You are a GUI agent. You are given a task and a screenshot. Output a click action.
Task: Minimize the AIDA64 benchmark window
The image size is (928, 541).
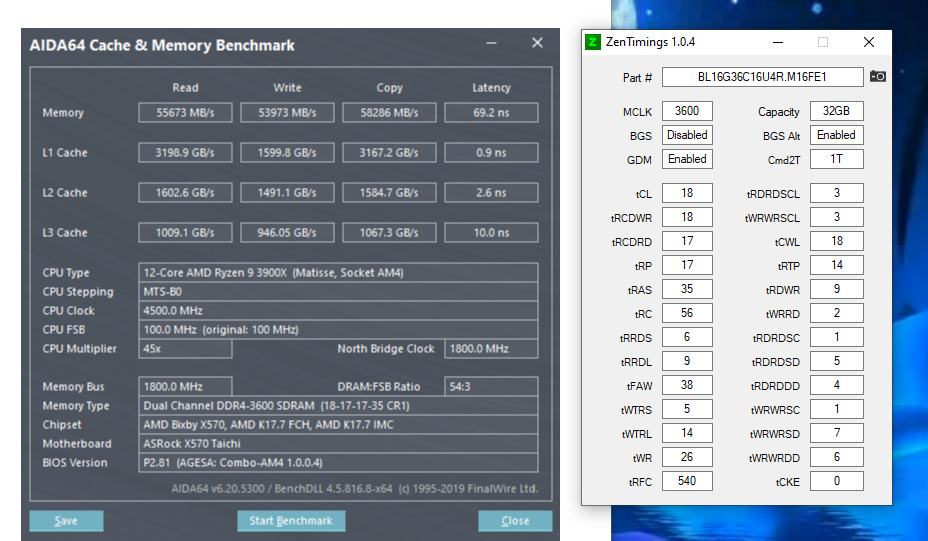tap(491, 43)
